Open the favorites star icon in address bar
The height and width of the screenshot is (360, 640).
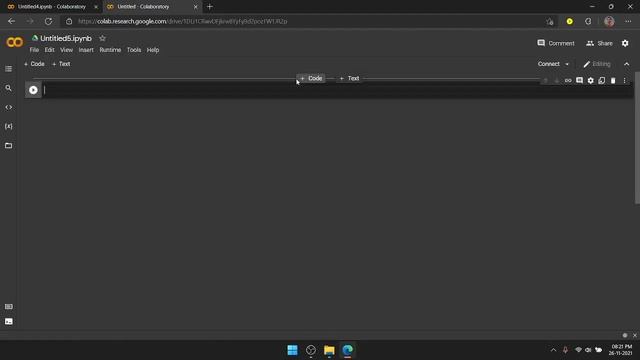tap(550, 21)
